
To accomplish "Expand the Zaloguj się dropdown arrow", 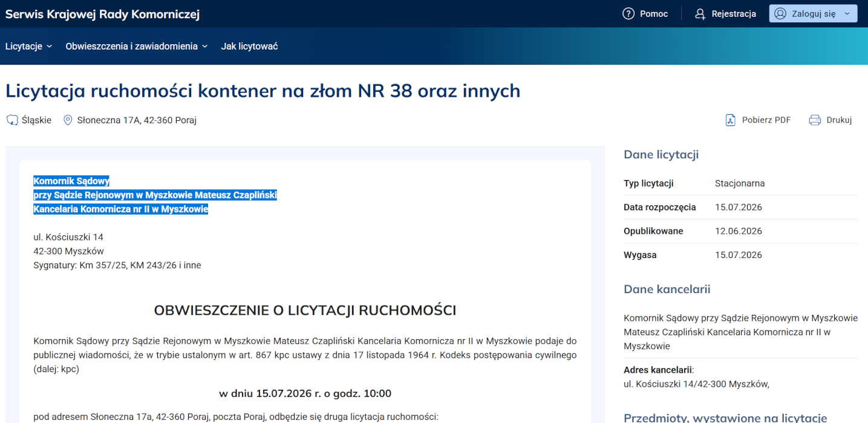I will point(847,14).
